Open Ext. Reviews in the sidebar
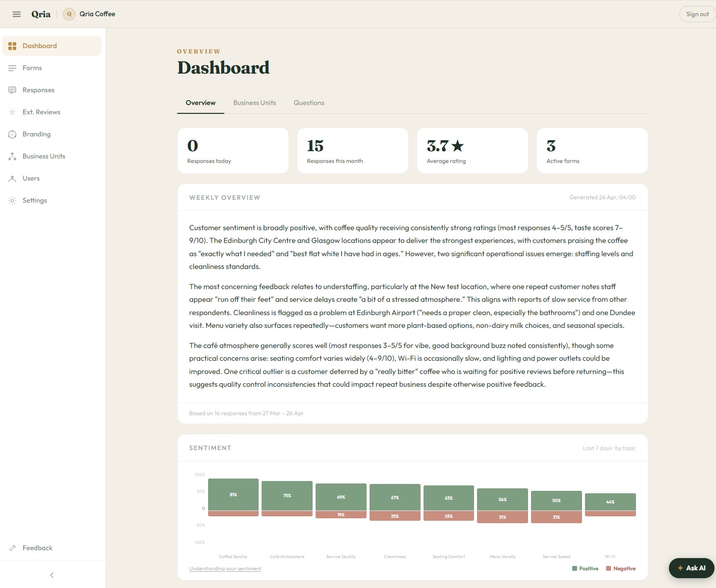The height and width of the screenshot is (588, 716). click(x=52, y=112)
